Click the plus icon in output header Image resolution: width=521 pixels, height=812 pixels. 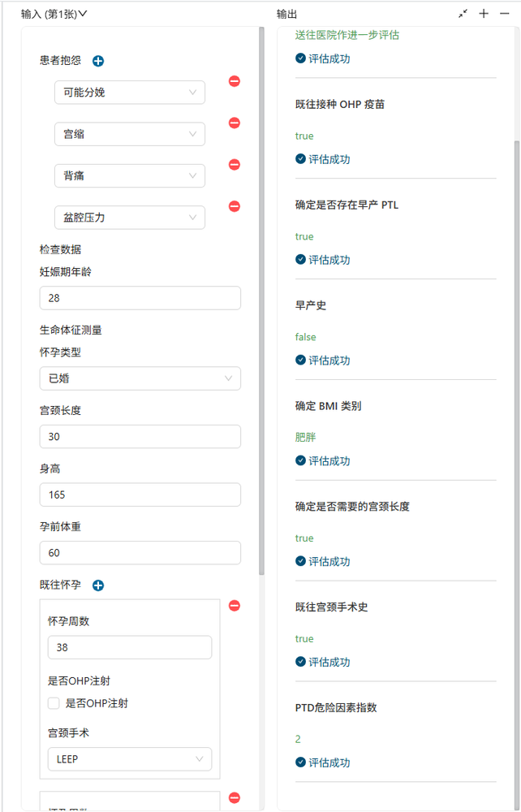[484, 14]
